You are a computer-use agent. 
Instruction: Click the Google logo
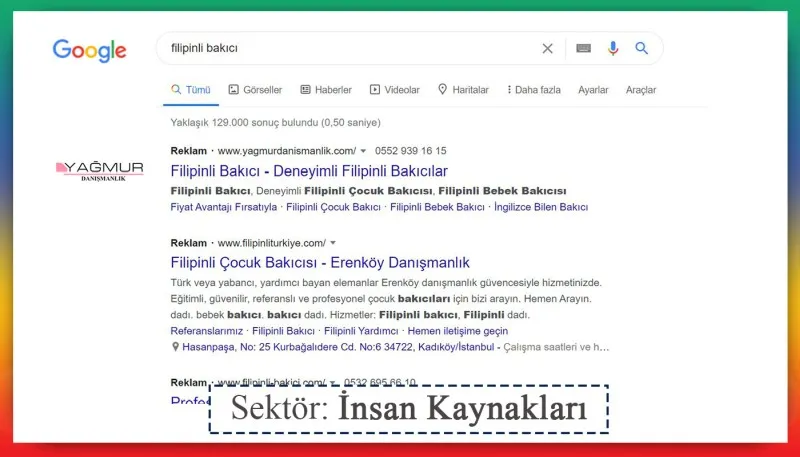(89, 50)
